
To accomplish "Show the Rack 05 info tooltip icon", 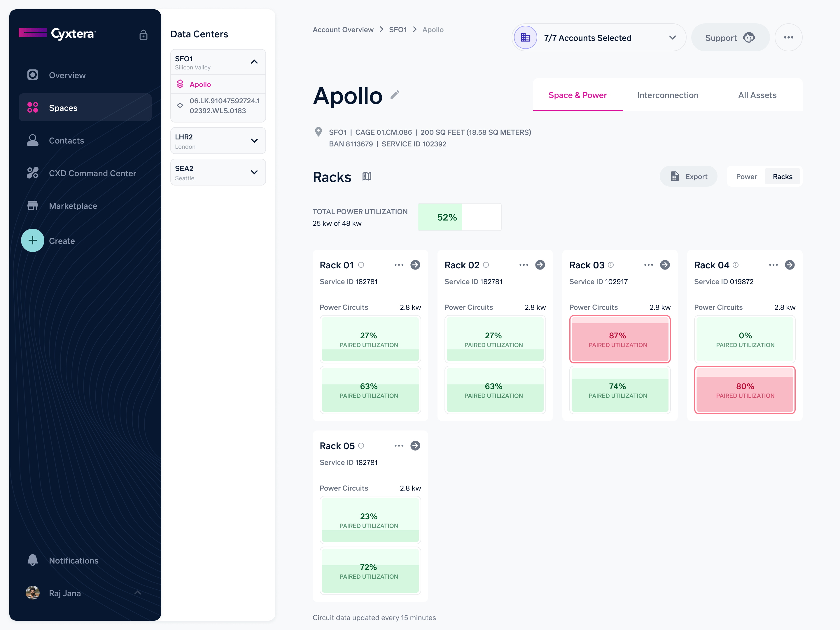I will point(361,446).
